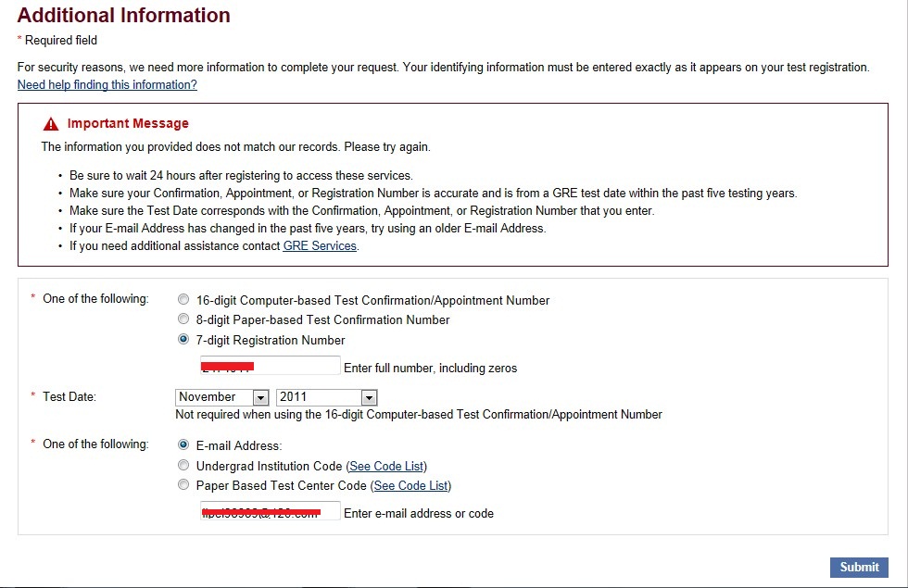Follow the GRE Services link

pyautogui.click(x=320, y=246)
